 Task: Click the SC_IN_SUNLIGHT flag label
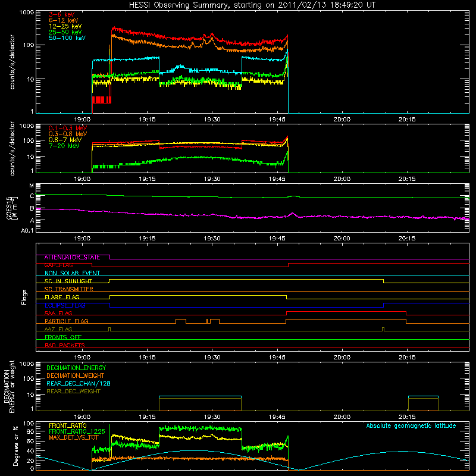click(68, 281)
